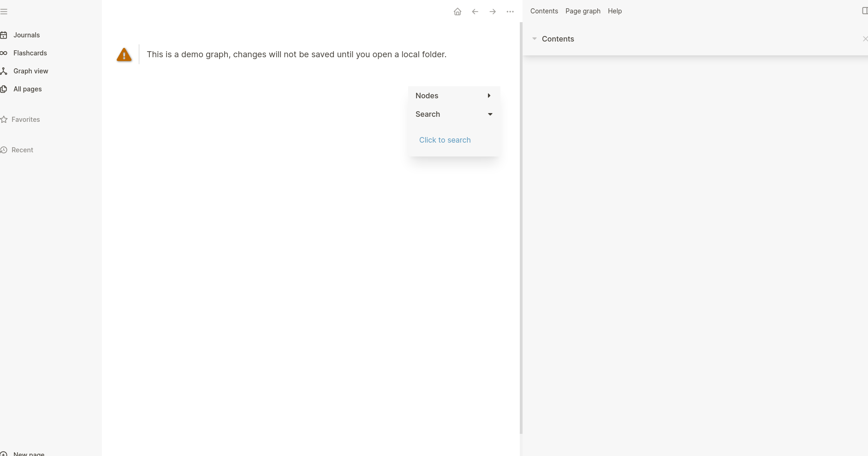Close the Contents sidebar item
Screen dimensions: 868x456
click(x=865, y=39)
